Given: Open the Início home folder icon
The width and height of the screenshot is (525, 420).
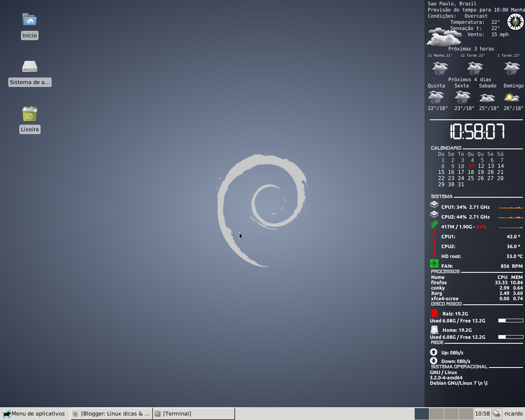Looking at the screenshot, I should (x=30, y=20).
